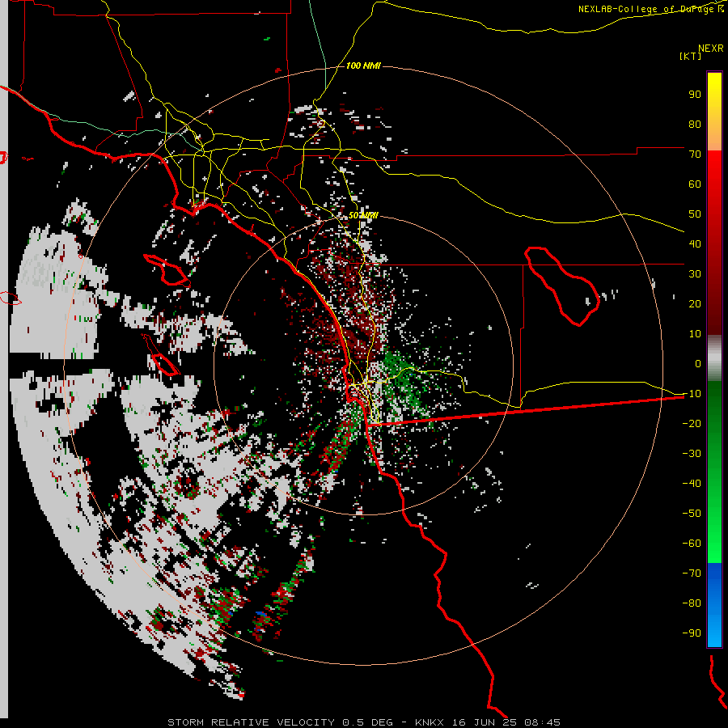Click the 70 value on the velocity scale

click(695, 154)
